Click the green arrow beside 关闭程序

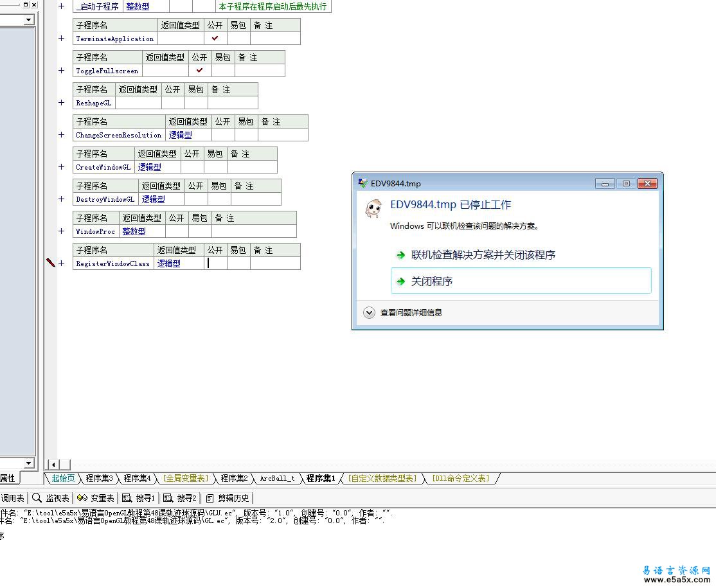coord(401,281)
